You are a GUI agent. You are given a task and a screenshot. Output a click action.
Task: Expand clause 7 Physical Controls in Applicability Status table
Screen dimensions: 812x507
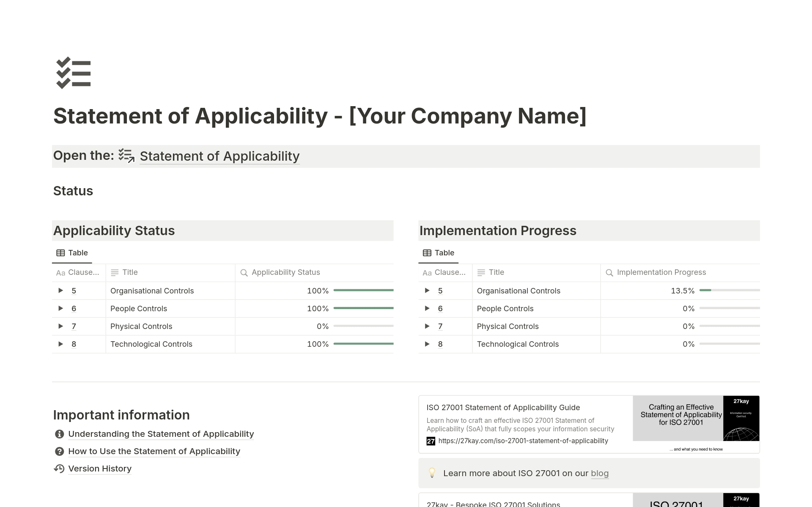tap(60, 326)
